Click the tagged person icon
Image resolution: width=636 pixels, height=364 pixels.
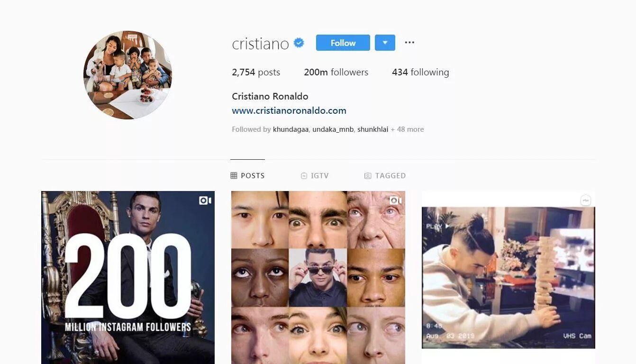368,176
